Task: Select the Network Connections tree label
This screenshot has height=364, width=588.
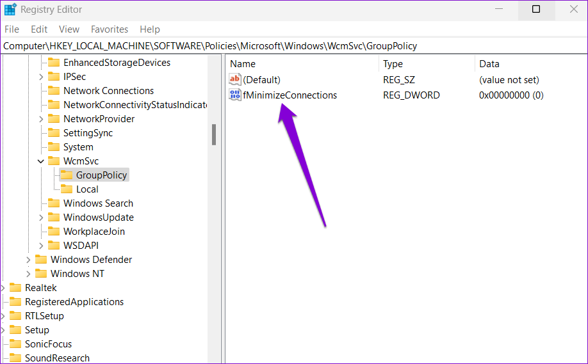Action: [108, 91]
